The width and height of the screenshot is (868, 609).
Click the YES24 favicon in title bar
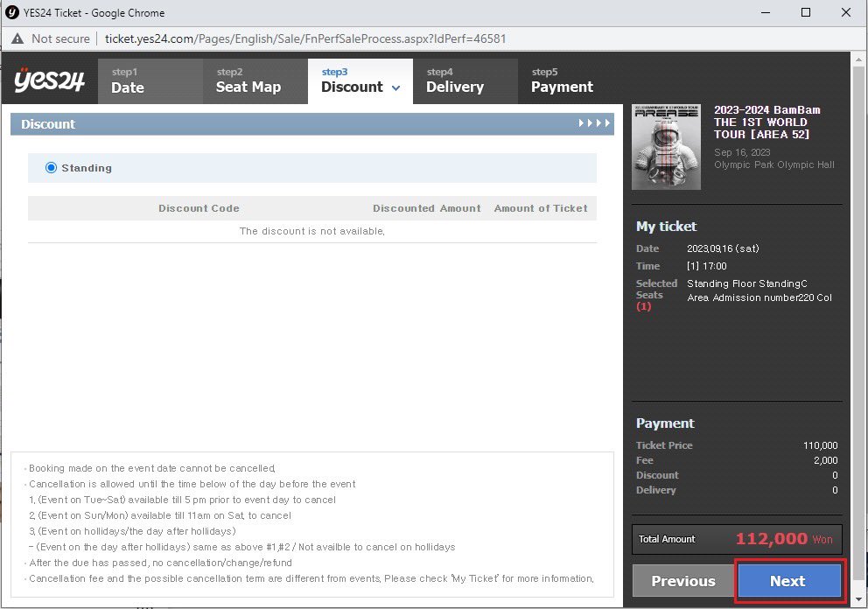(11, 13)
